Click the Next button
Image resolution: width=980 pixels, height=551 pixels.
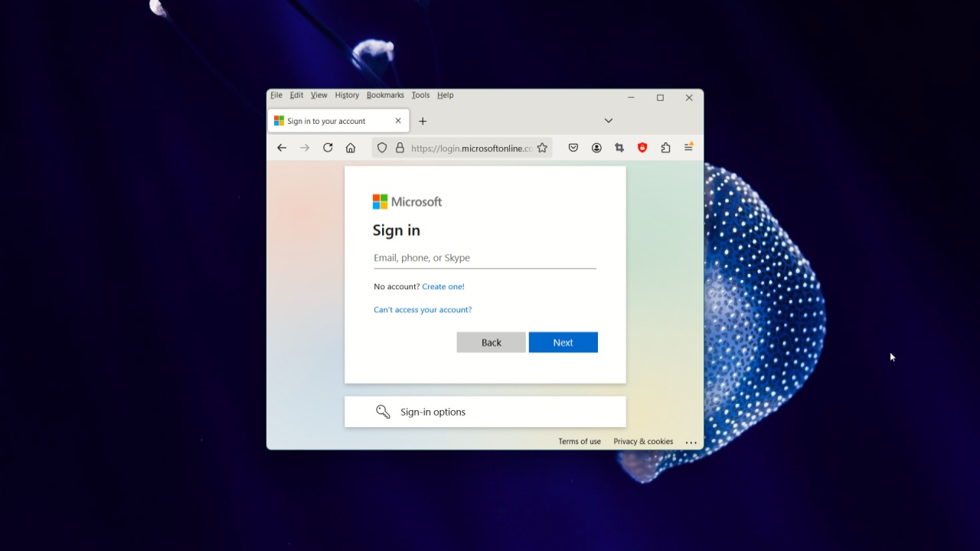point(563,342)
